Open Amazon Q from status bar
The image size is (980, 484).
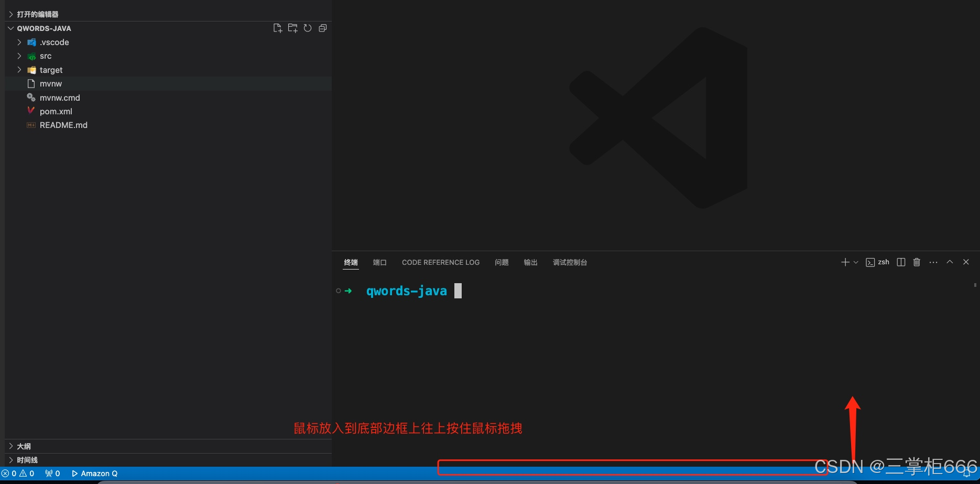[95, 474]
